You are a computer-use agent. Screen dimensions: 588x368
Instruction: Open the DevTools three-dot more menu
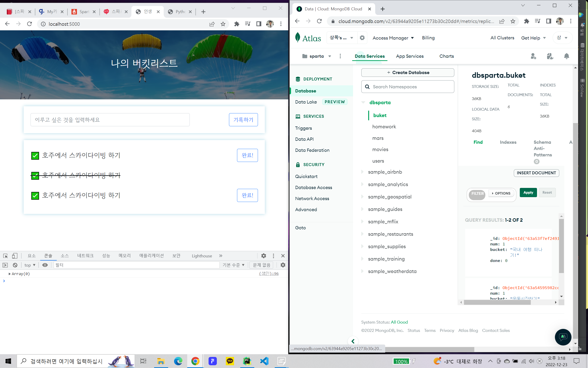click(273, 256)
